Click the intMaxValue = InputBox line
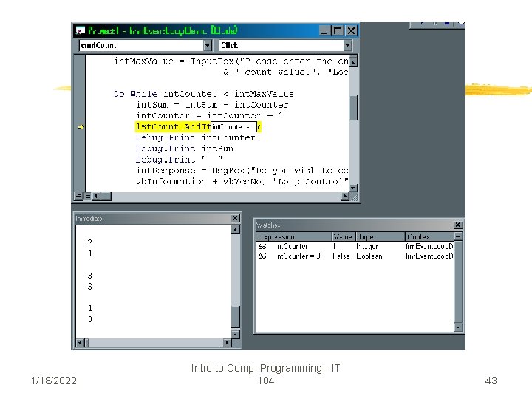 click(231, 61)
